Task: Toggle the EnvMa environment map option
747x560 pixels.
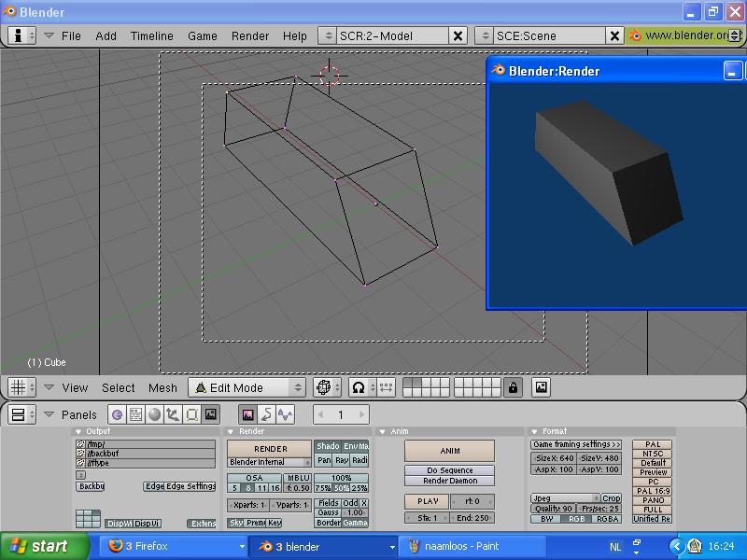Action: click(355, 446)
